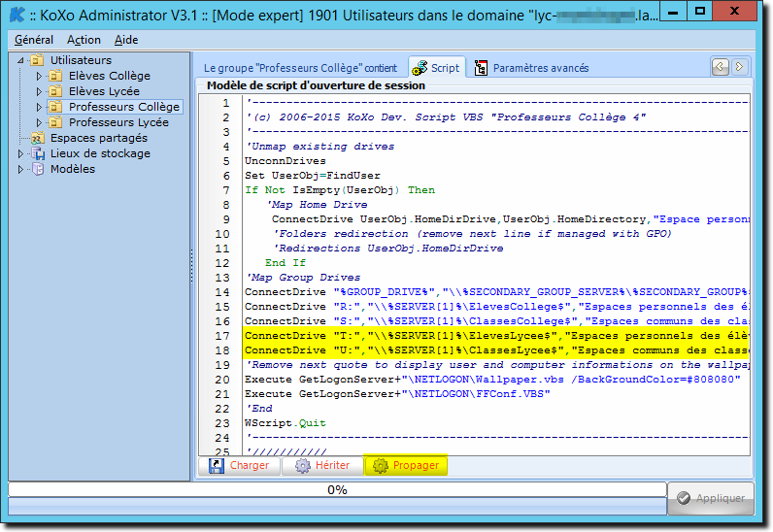Click script line 12 End If
Image resolution: width=773 pixels, height=532 pixels.
coord(285,263)
